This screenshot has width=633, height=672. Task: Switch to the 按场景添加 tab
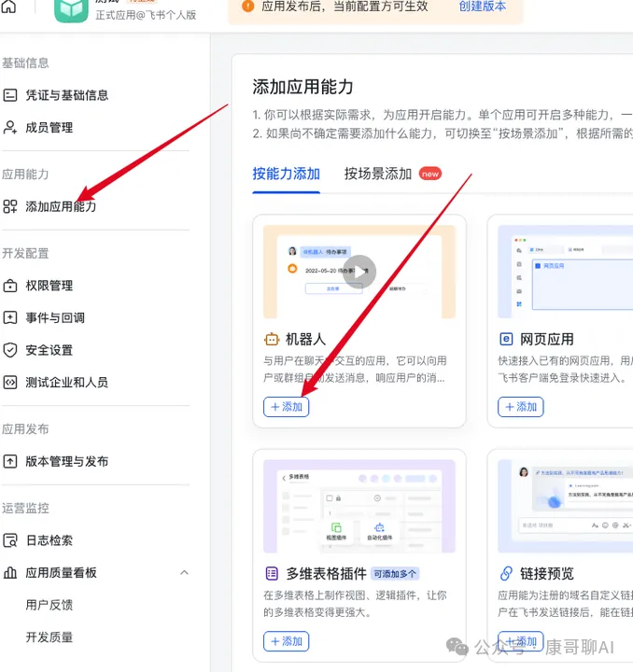377,174
